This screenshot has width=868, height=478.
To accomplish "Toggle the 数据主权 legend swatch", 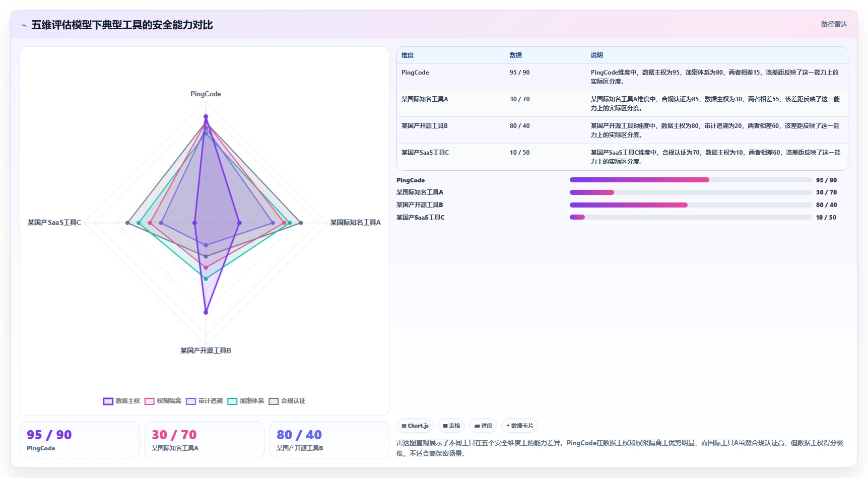I will tap(108, 401).
